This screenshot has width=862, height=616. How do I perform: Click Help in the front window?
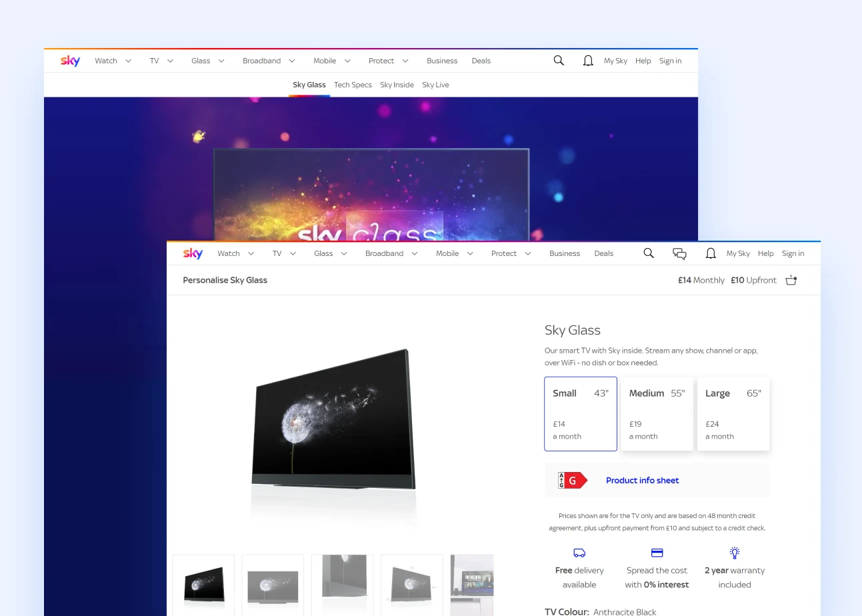tap(766, 253)
